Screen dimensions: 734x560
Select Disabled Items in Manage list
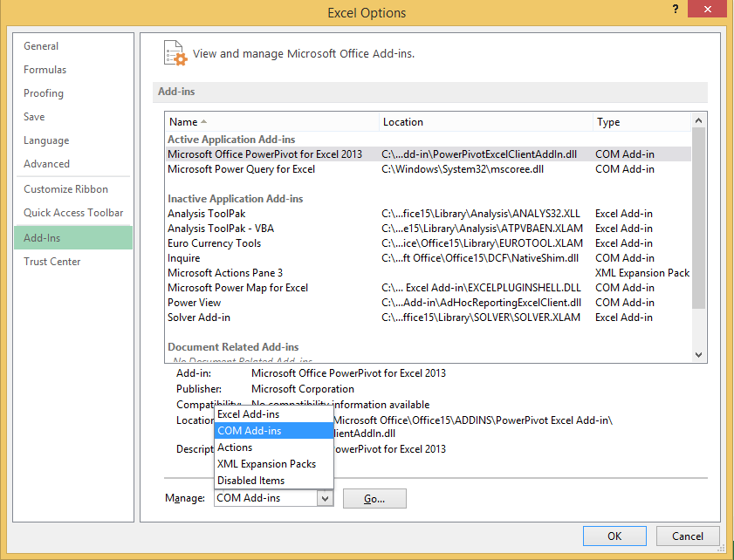coord(251,481)
